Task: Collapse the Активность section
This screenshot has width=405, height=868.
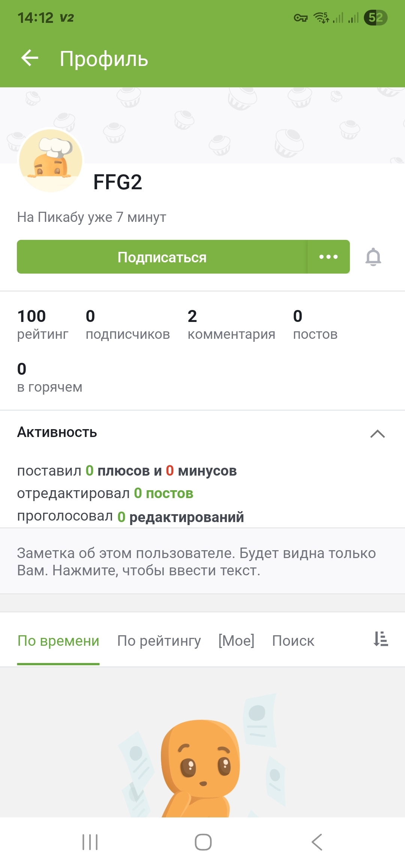Action: click(x=377, y=433)
